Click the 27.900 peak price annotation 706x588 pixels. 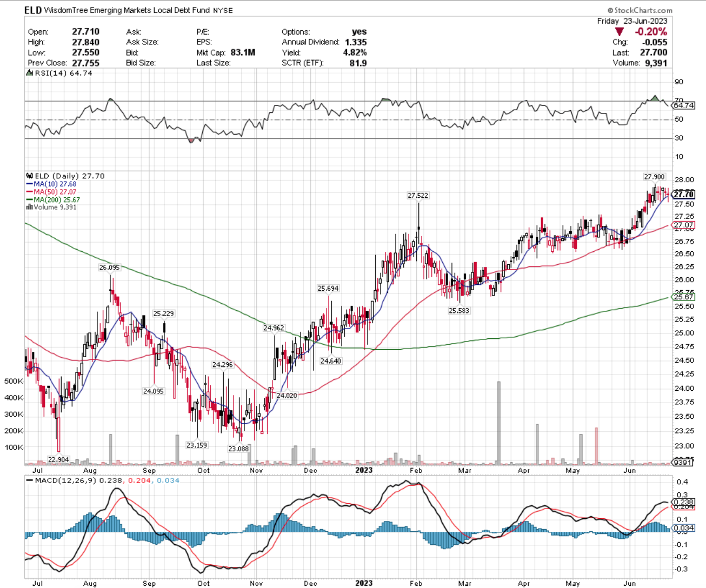pyautogui.click(x=654, y=177)
